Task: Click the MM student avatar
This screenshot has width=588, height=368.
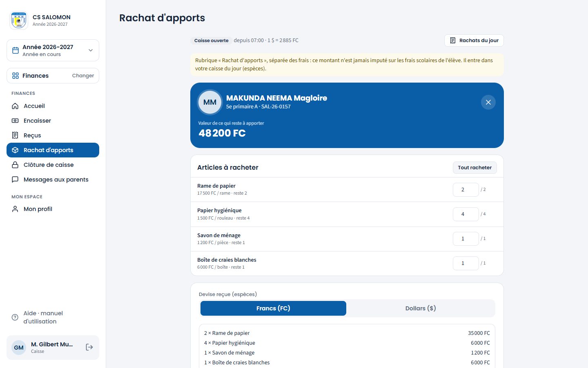Action: [x=210, y=102]
